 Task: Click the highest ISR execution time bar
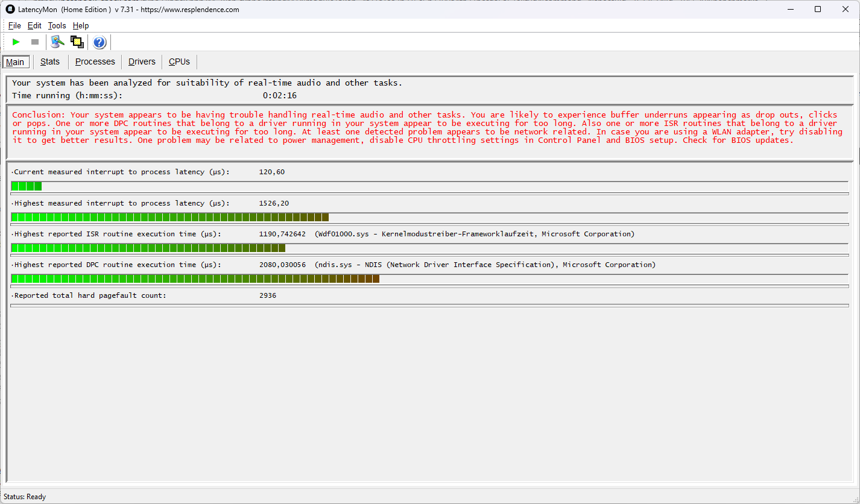[429, 248]
